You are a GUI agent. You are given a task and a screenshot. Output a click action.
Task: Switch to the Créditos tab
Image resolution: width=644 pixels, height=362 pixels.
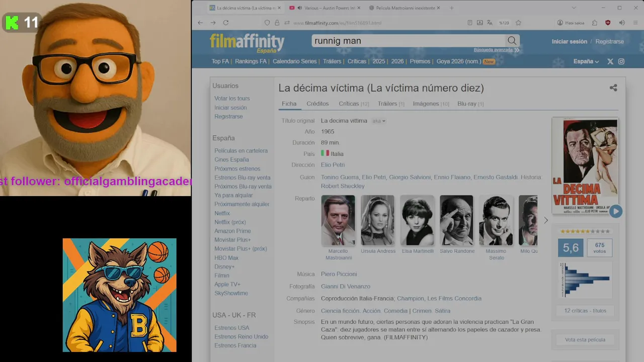317,104
